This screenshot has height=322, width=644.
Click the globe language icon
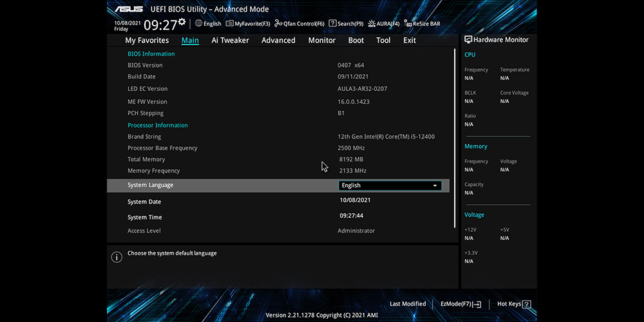(x=198, y=23)
